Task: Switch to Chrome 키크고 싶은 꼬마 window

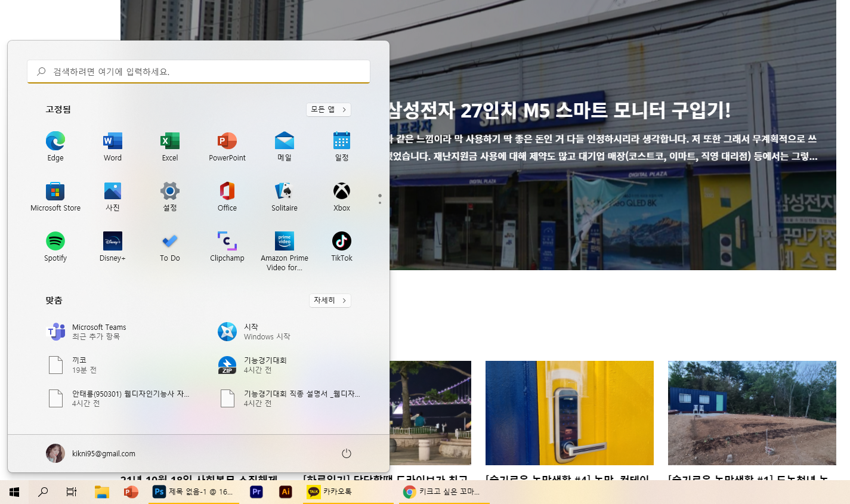Action: 444,492
